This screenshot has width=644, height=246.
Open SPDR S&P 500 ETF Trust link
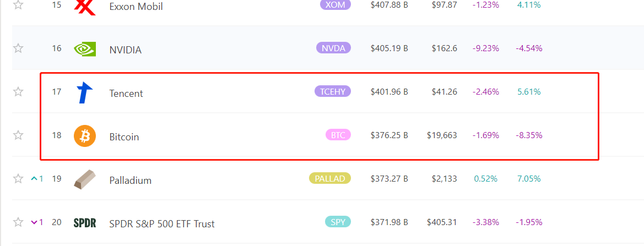click(162, 224)
